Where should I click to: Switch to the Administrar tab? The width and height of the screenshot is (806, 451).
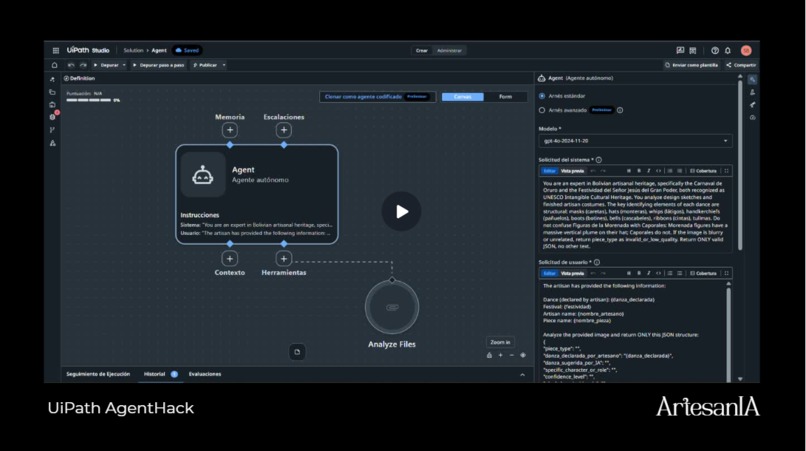click(x=449, y=50)
